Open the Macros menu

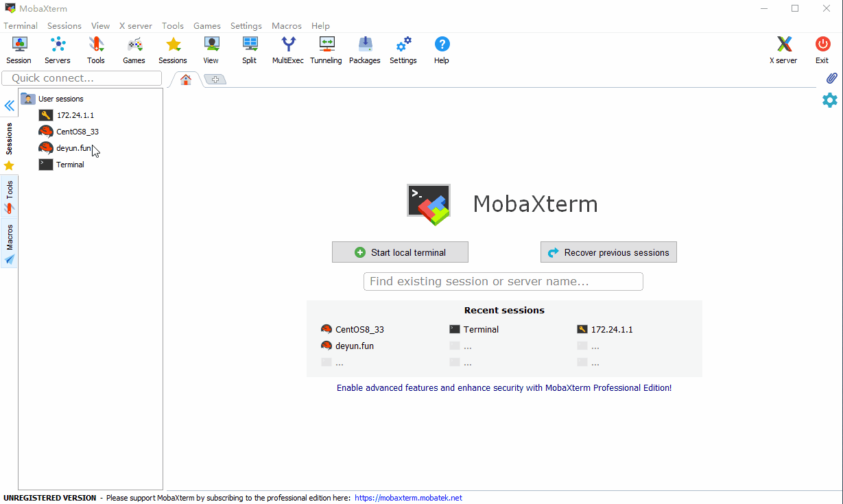[x=287, y=26]
